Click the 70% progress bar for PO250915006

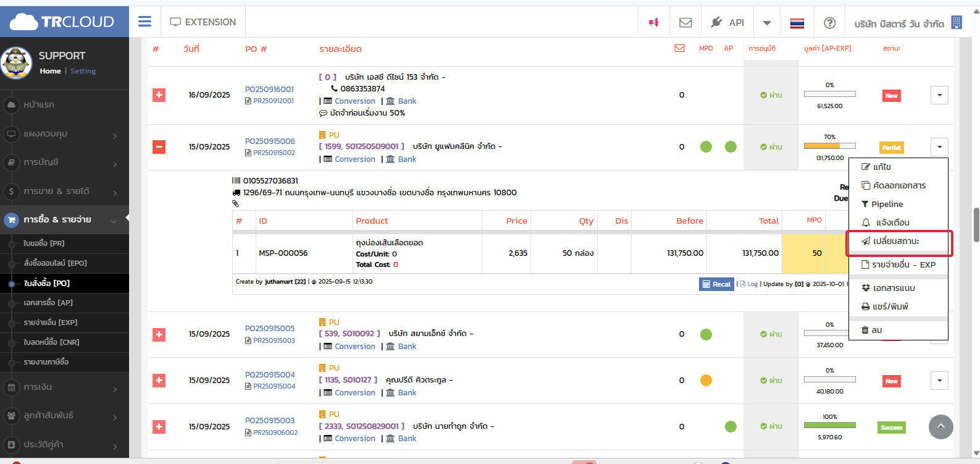[829, 146]
